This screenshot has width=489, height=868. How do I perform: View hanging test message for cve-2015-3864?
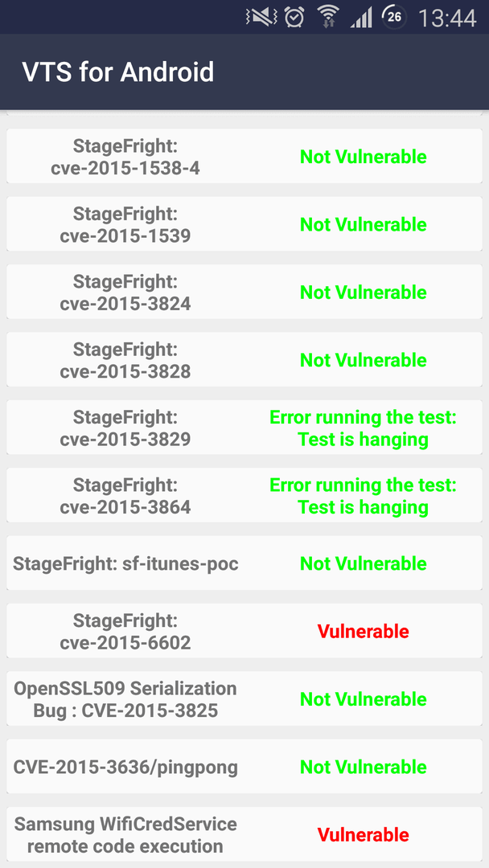click(364, 495)
